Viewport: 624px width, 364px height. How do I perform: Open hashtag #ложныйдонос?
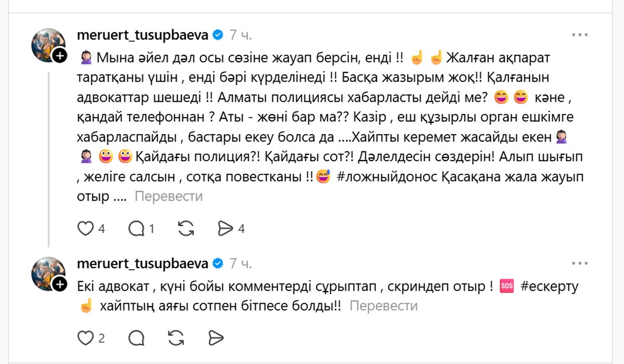(x=385, y=177)
